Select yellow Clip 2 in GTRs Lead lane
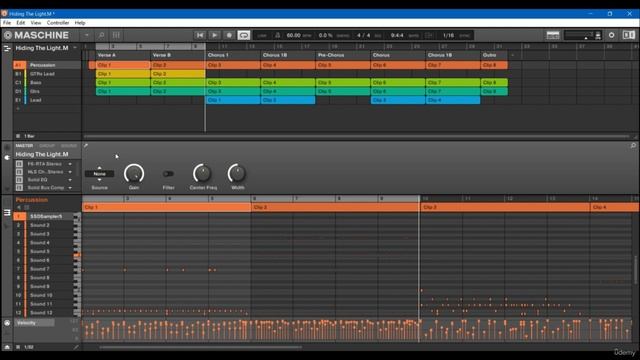640x360 pixels. (x=178, y=74)
